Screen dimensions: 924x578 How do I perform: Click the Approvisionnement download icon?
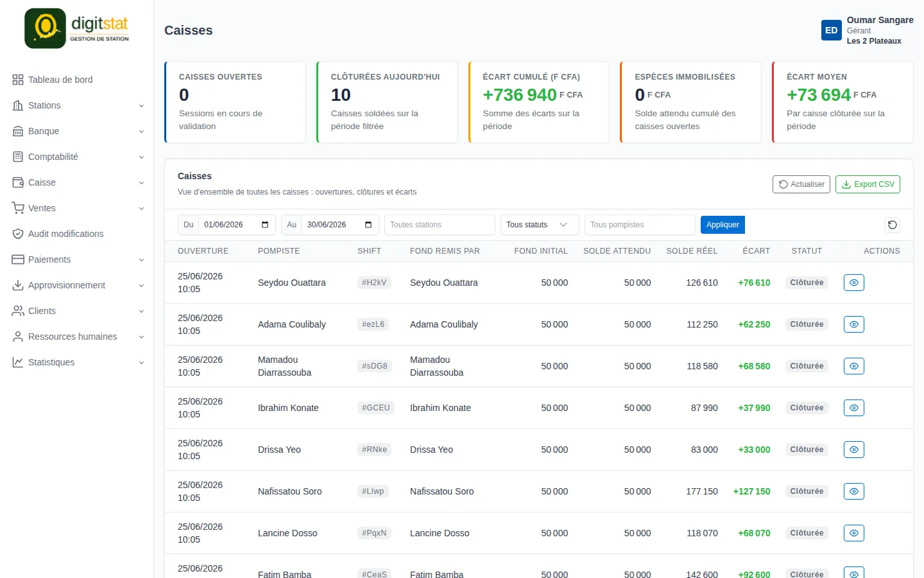point(18,285)
